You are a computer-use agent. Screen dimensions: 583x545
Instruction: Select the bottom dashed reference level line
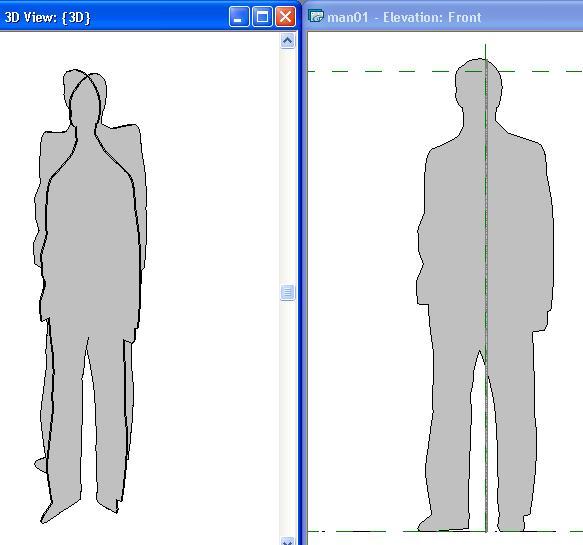pos(445,532)
